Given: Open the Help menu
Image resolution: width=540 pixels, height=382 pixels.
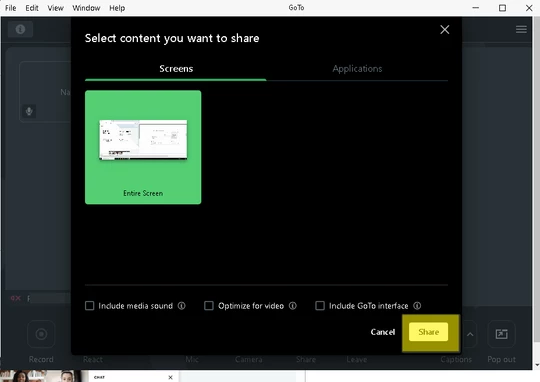Looking at the screenshot, I should pos(117,8).
